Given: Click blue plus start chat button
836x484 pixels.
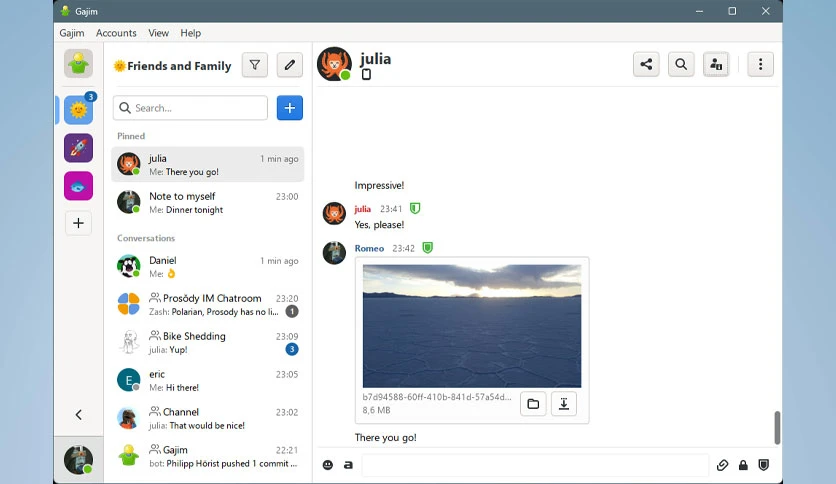Looking at the screenshot, I should (290, 108).
